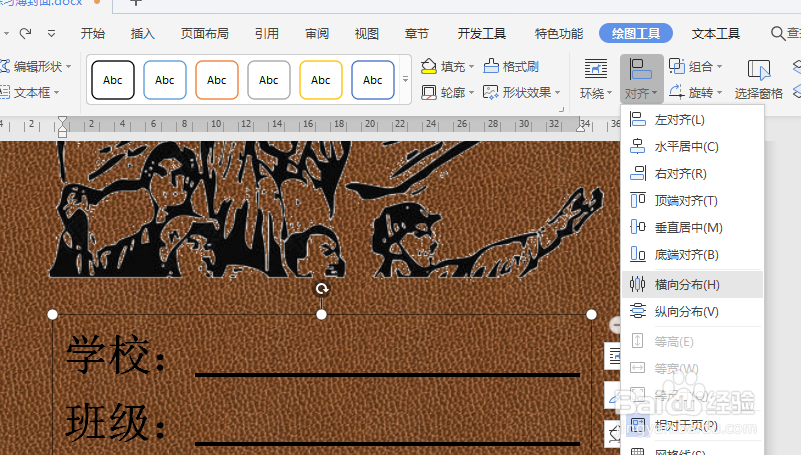Click the top-left resize handle of the text box
The width and height of the screenshot is (801, 455).
(x=53, y=315)
